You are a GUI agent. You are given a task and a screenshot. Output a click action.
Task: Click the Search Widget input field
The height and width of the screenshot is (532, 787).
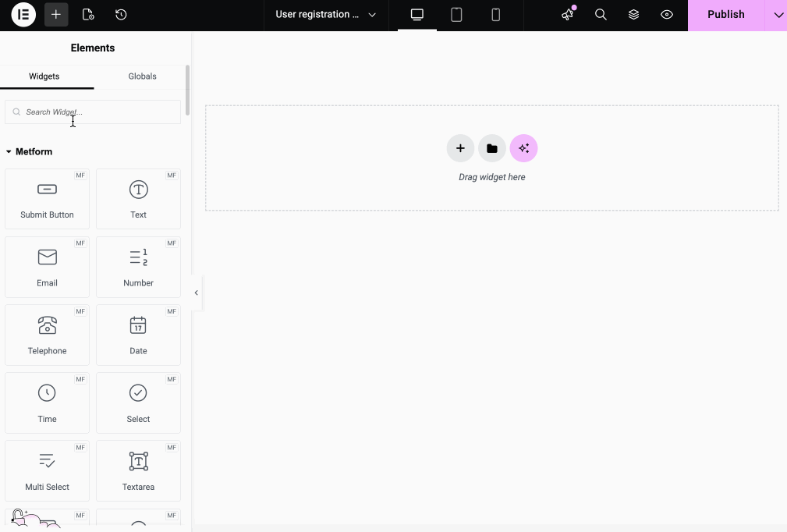[x=92, y=112]
